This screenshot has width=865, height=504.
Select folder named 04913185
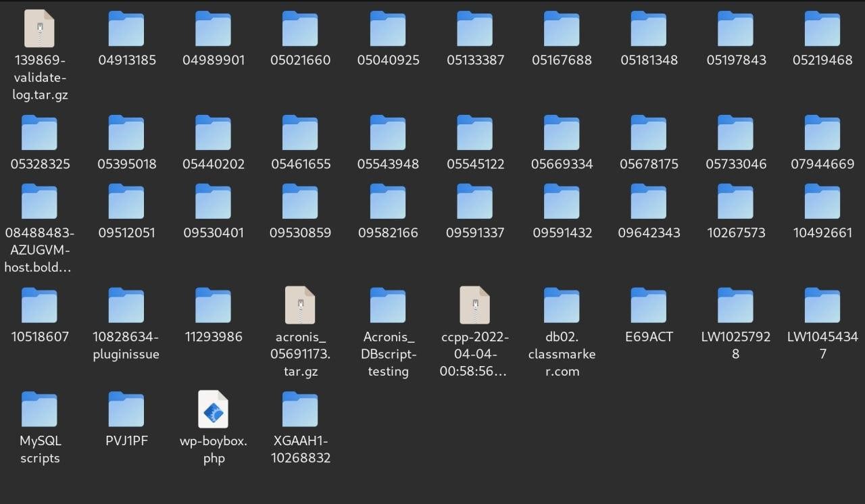126,29
